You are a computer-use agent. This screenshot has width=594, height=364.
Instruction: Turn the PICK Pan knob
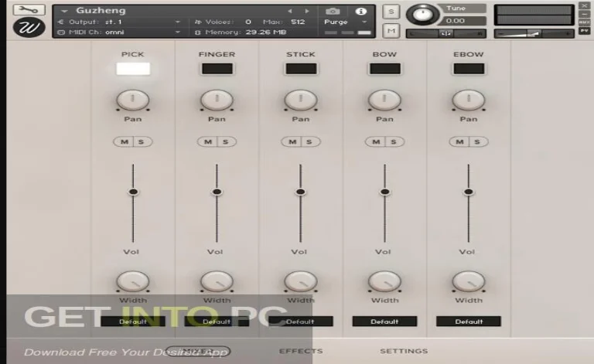(133, 100)
